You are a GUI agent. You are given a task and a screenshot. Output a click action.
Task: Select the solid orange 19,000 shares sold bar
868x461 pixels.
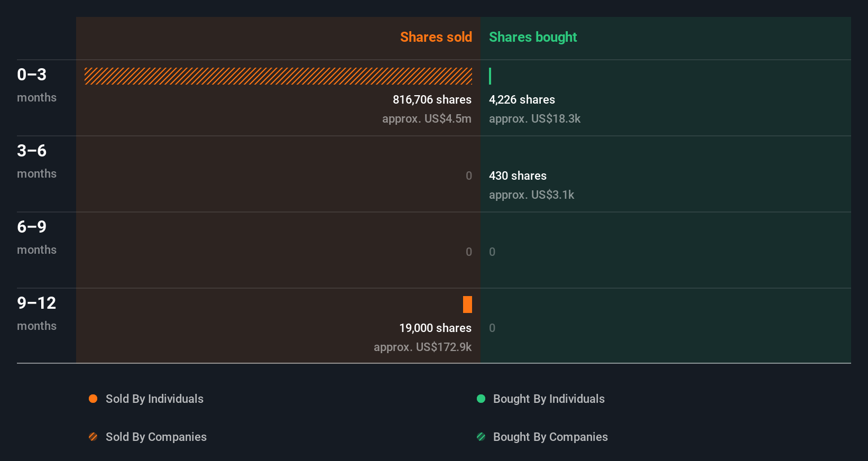[x=467, y=305]
